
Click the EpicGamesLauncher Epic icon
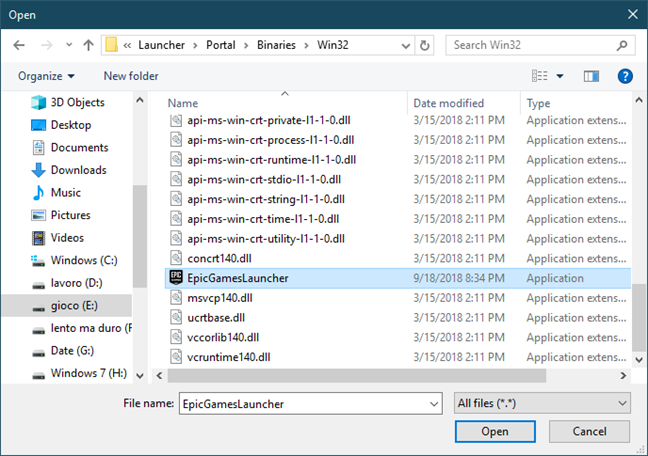(176, 278)
